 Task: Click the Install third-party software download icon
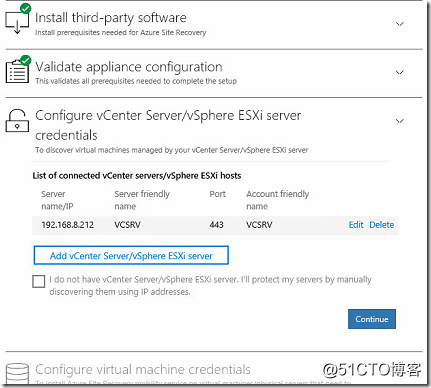[x=17, y=20]
